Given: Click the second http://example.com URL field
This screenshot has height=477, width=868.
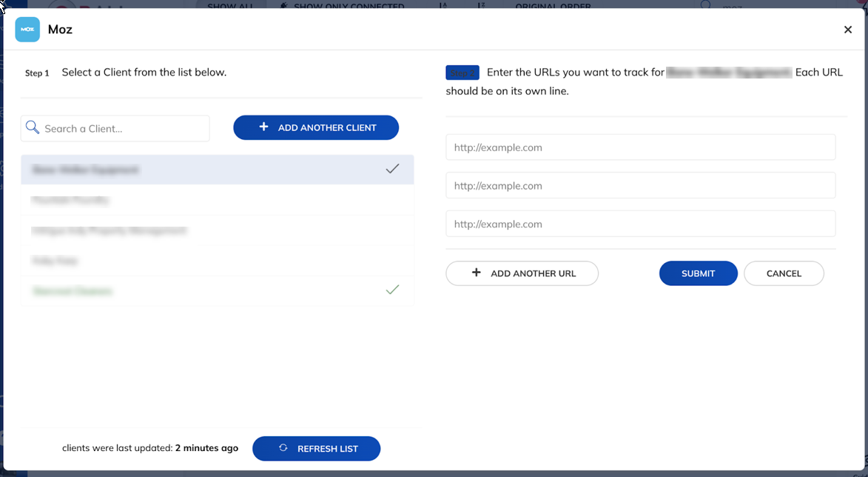Looking at the screenshot, I should click(x=641, y=186).
